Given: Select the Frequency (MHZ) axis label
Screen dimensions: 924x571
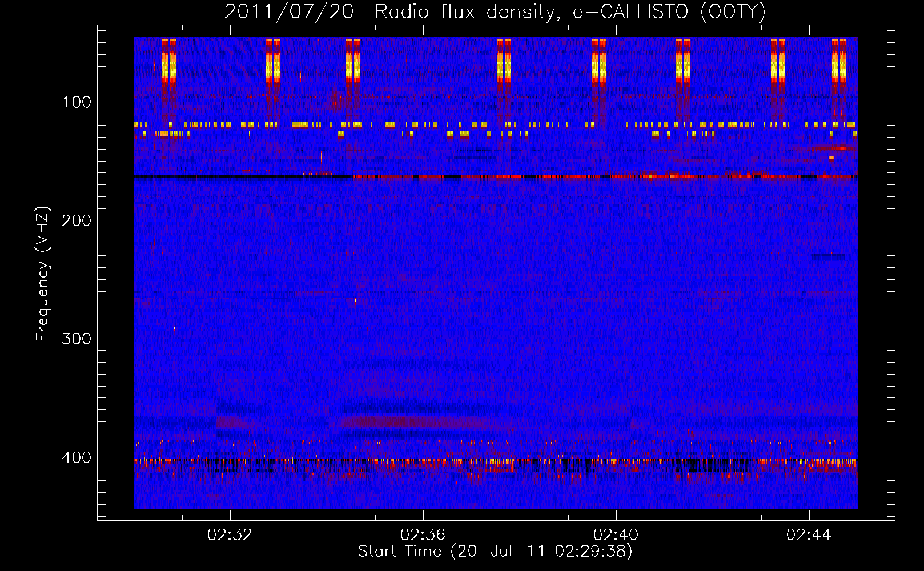Looking at the screenshot, I should 43,274.
